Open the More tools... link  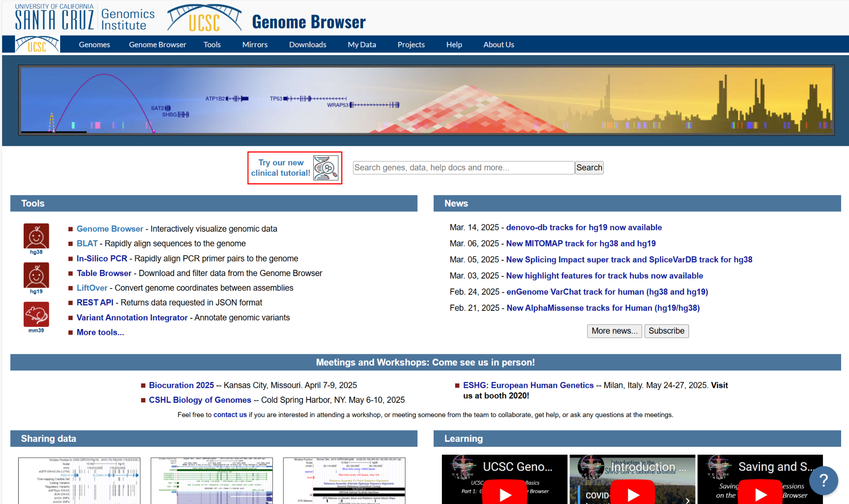100,332
